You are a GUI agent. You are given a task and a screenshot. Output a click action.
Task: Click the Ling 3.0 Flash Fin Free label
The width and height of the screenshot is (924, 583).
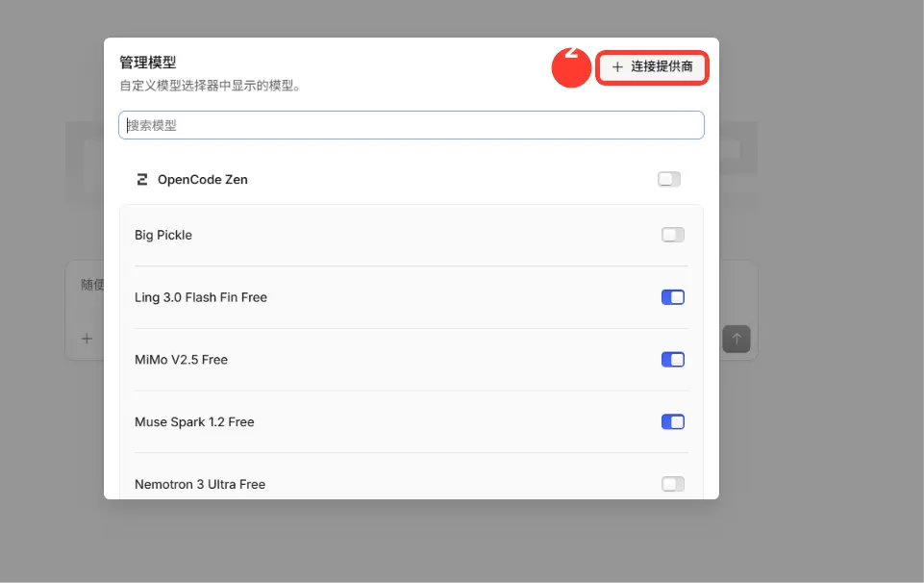[x=201, y=297]
